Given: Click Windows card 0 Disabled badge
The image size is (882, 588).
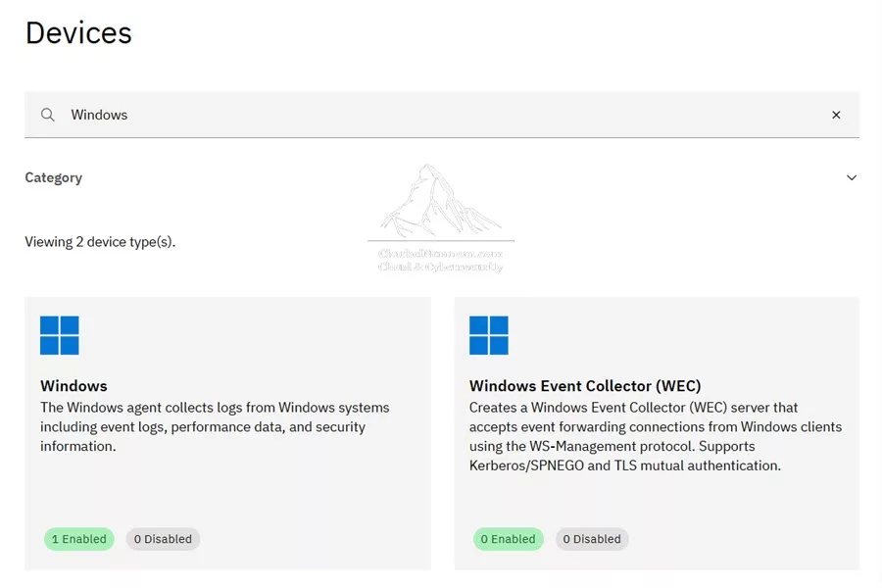Looking at the screenshot, I should click(x=163, y=539).
